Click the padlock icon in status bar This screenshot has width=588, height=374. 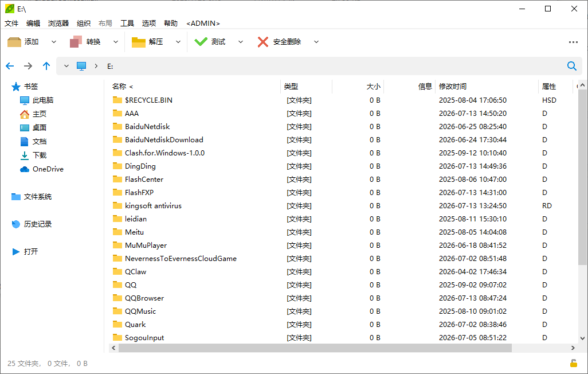pyautogui.click(x=573, y=363)
